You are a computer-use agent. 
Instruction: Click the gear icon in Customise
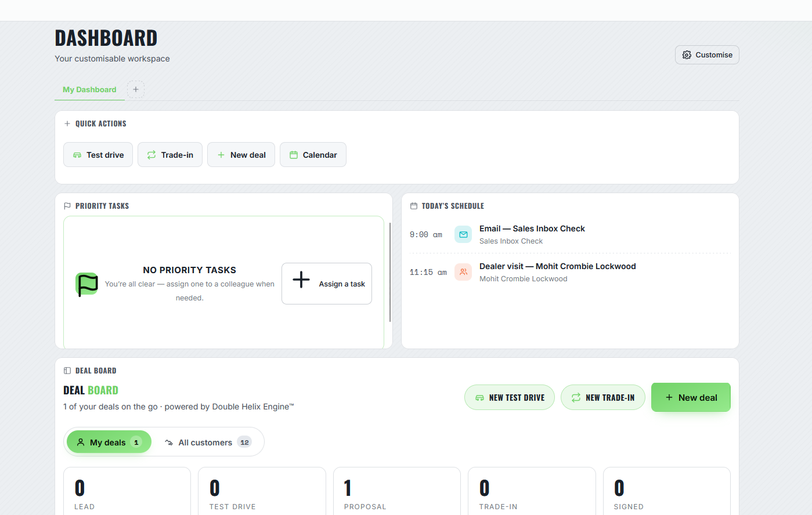687,55
